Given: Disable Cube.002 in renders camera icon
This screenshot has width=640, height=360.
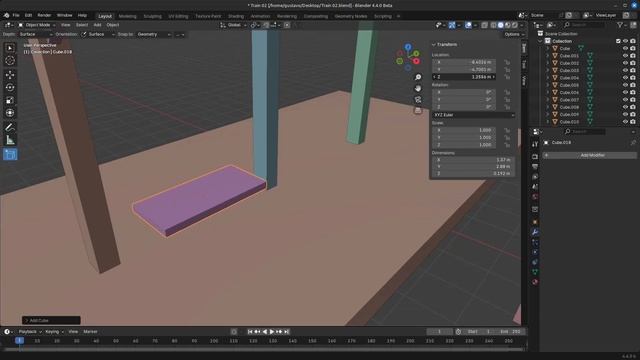Looking at the screenshot, I should [633, 63].
